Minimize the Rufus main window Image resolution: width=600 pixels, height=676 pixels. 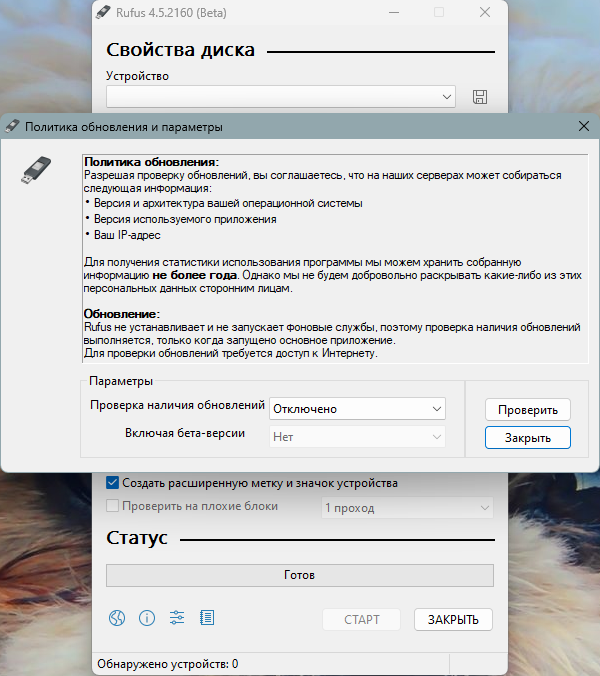(x=394, y=13)
